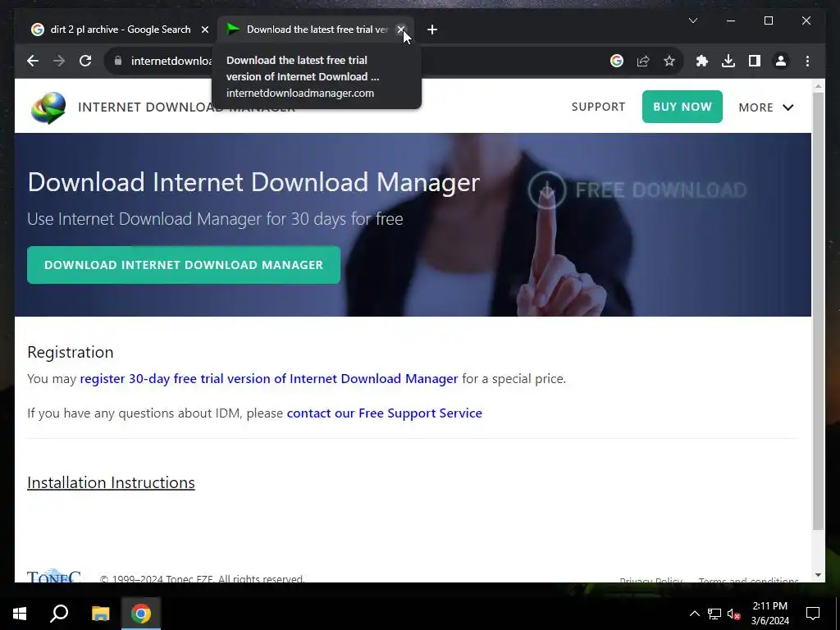
Task: Open the Extensions puzzle icon
Action: point(702,61)
